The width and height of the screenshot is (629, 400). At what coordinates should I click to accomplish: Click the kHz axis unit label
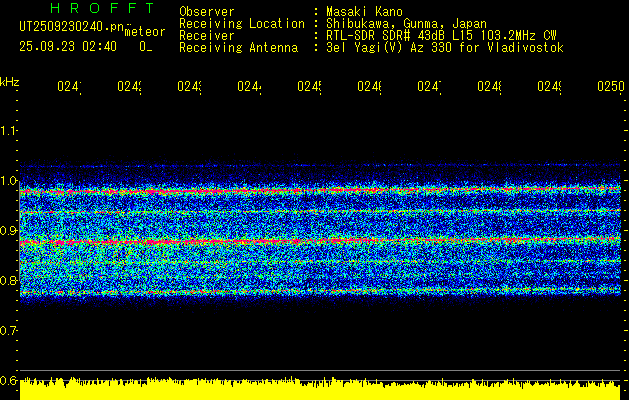coord(9,82)
